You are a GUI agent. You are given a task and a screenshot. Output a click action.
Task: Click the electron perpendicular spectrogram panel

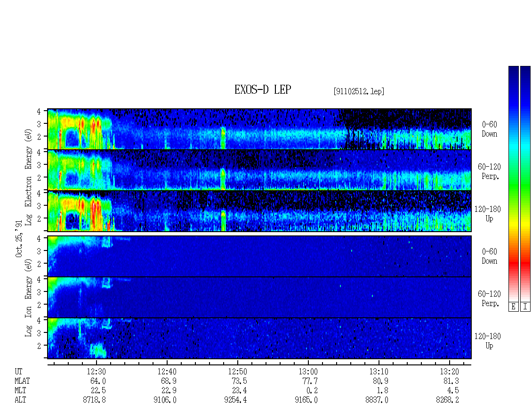[259, 170]
